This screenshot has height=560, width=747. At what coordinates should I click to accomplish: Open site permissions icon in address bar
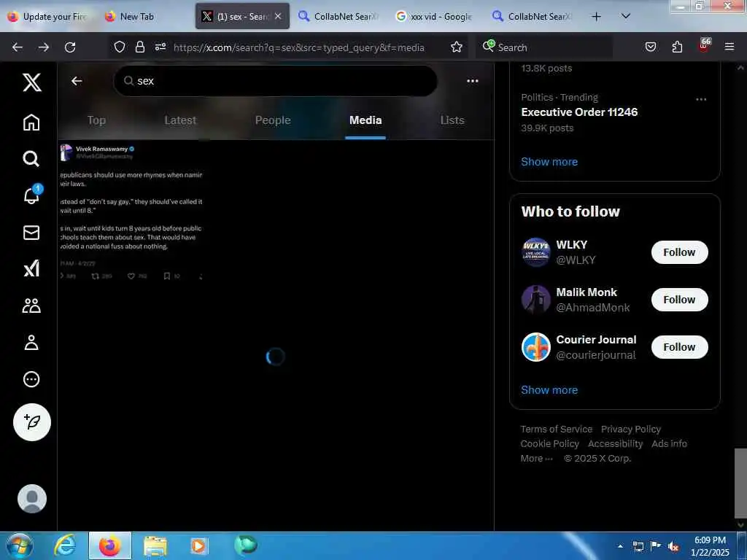click(x=160, y=47)
